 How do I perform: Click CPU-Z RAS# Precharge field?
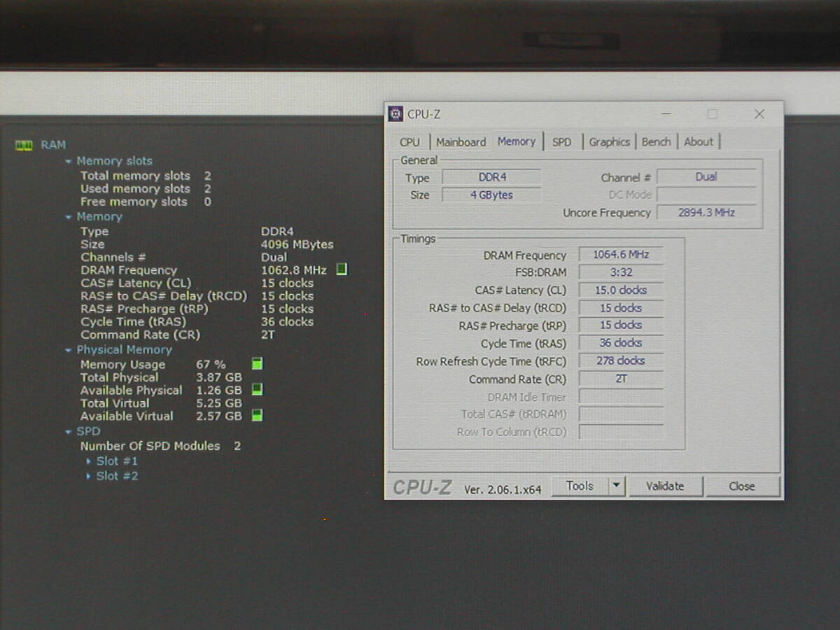coord(621,325)
